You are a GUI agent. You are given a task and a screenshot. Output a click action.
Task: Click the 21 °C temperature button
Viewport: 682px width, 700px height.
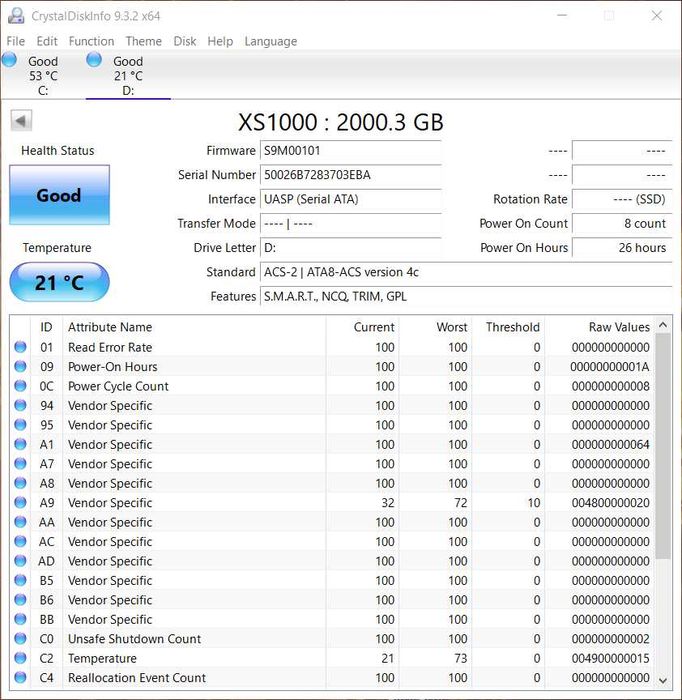(x=59, y=282)
